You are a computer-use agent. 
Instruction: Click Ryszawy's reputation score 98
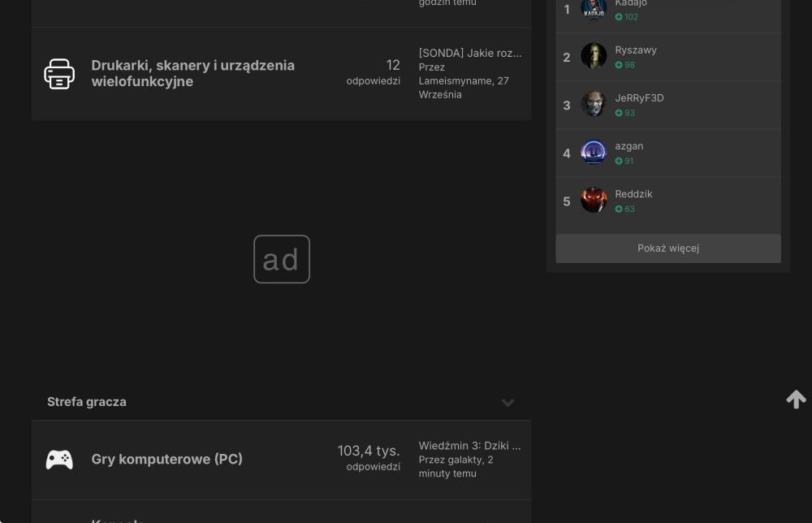click(625, 65)
